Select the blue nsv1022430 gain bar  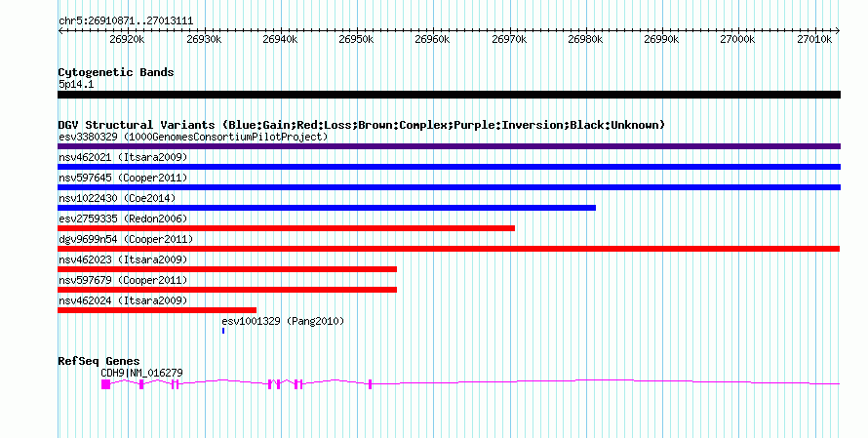327,208
